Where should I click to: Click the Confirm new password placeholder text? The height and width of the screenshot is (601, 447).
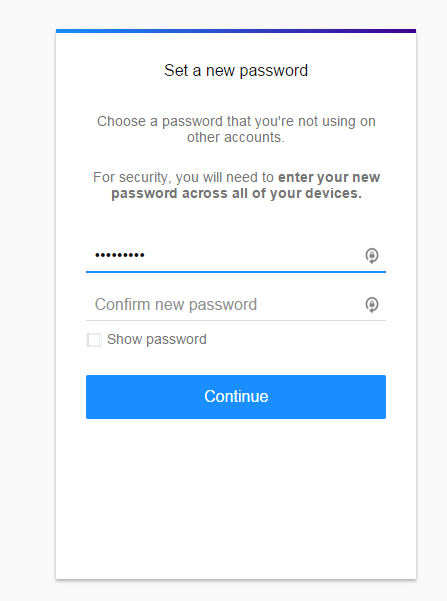pos(176,305)
